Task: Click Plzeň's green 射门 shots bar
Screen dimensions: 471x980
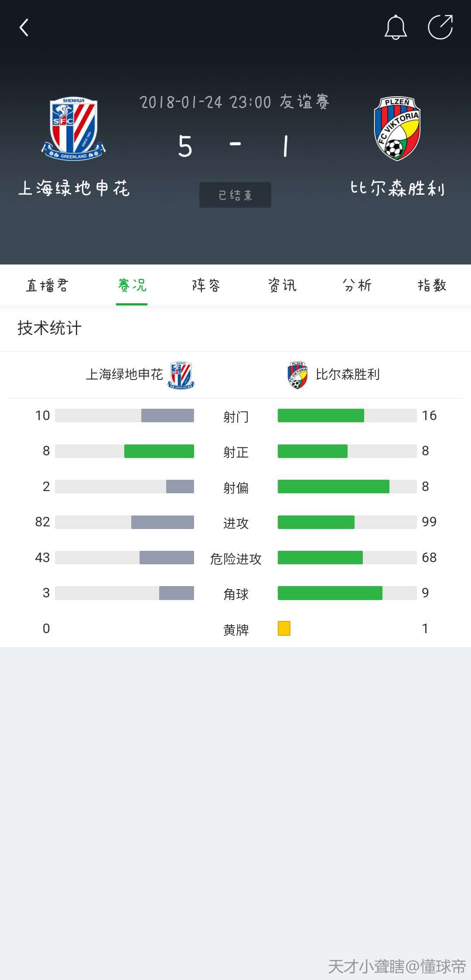Action: click(x=321, y=416)
